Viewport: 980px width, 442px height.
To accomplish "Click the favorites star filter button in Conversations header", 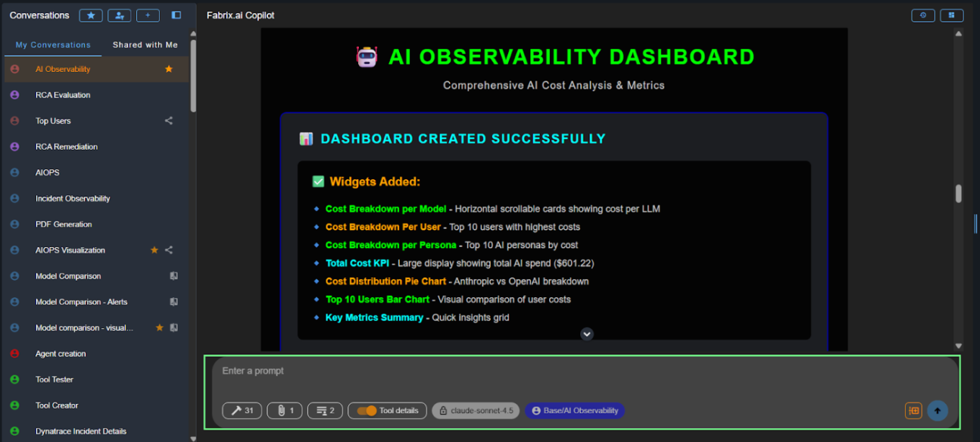I will click(x=91, y=15).
